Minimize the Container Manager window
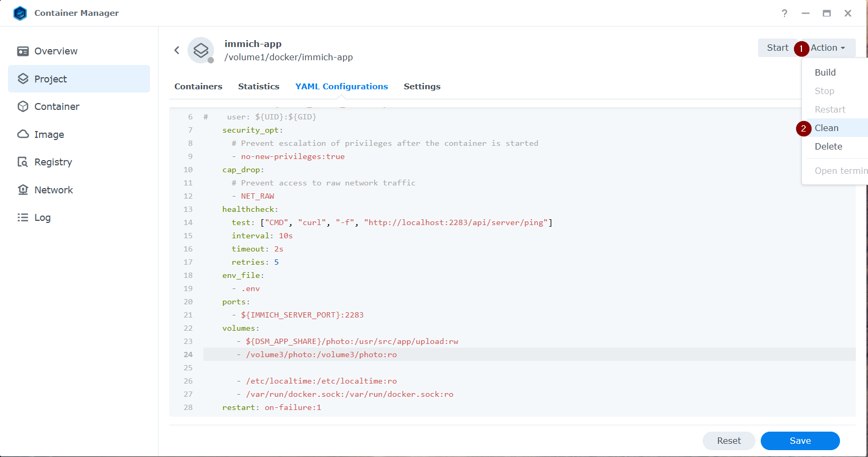 (806, 13)
